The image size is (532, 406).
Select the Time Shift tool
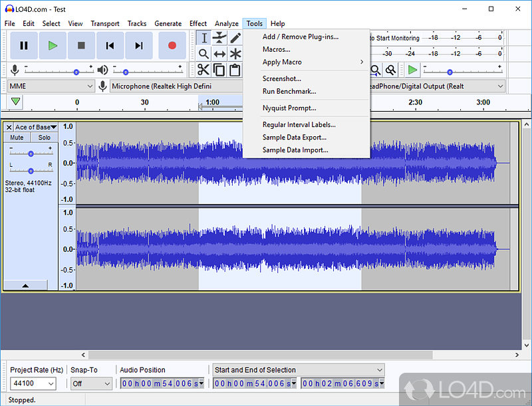point(219,54)
